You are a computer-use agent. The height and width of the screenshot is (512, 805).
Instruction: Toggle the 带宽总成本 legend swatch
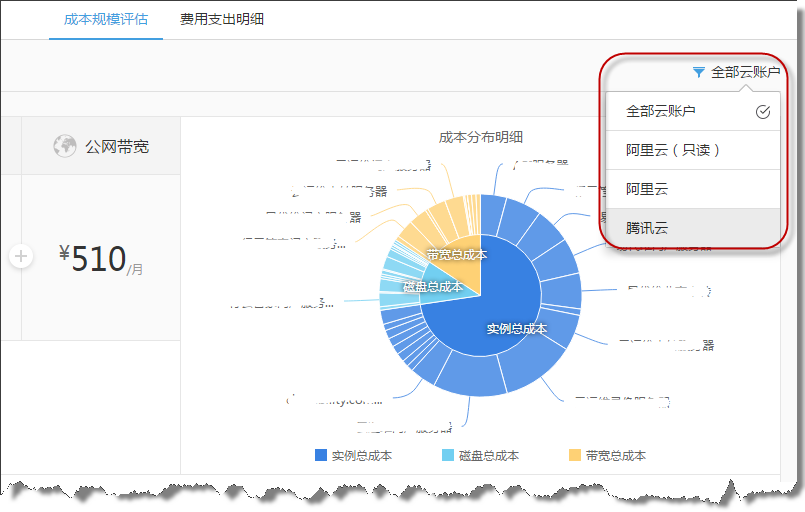pos(575,455)
